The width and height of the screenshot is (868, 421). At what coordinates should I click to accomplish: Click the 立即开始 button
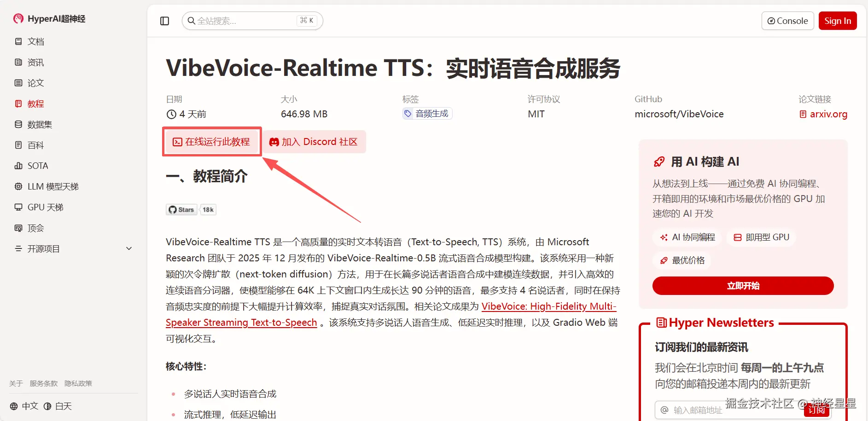click(743, 286)
